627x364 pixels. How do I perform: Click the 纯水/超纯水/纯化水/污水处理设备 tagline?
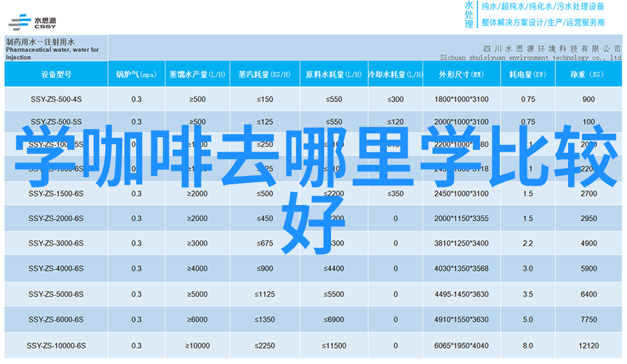tap(542, 6)
